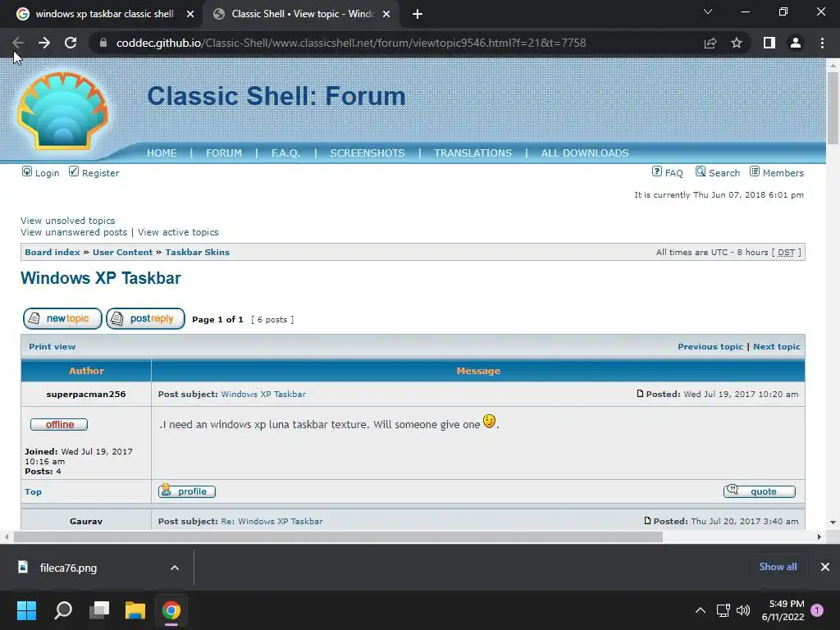Open File Explorer from the taskbar
The width and height of the screenshot is (840, 630).
click(135, 610)
